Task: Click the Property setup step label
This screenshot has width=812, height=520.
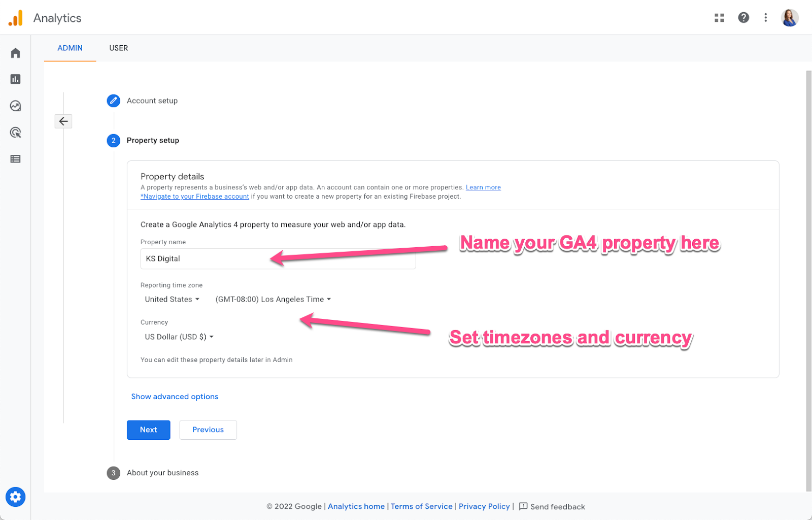Action: point(153,140)
